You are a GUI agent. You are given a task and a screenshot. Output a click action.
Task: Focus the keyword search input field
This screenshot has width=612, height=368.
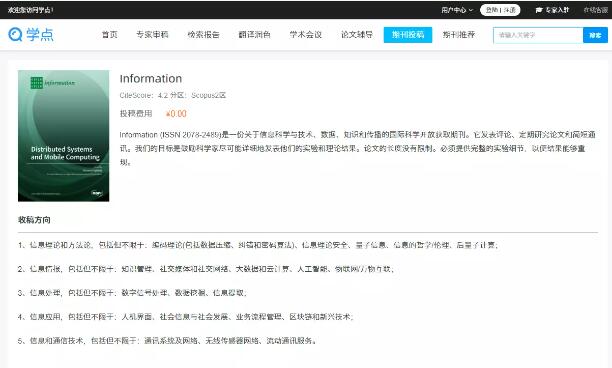tap(538, 35)
